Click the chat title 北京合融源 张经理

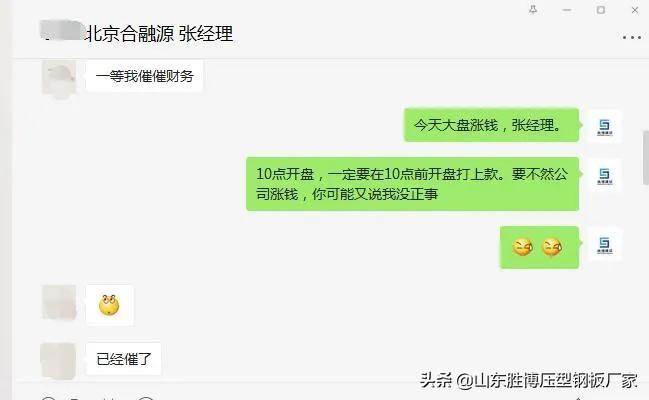pos(159,34)
